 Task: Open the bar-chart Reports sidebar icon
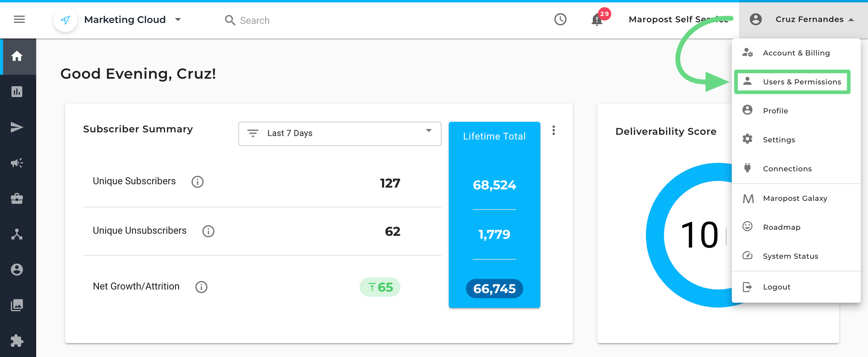coord(17,92)
